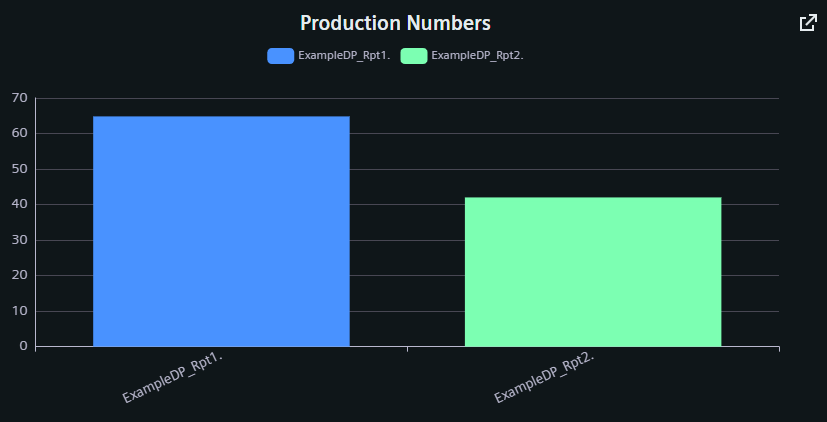The height and width of the screenshot is (422, 827).
Task: Click the 50 y-axis tick label
Action: (18, 169)
